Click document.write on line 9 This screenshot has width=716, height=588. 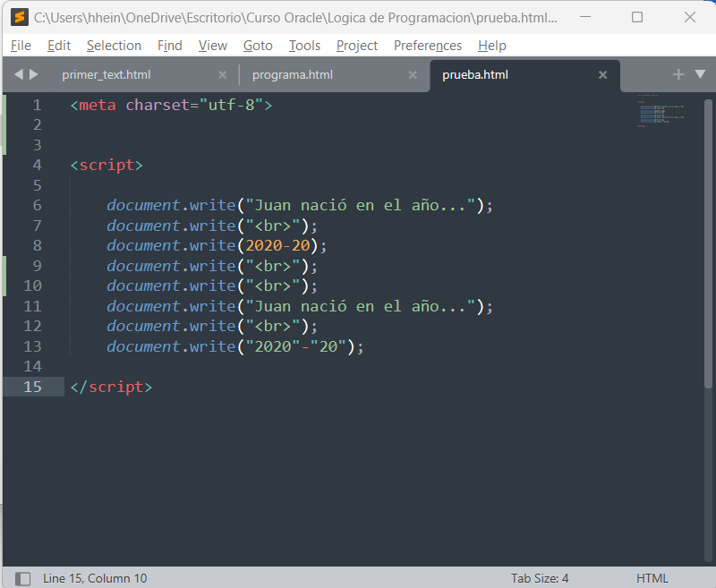click(171, 266)
